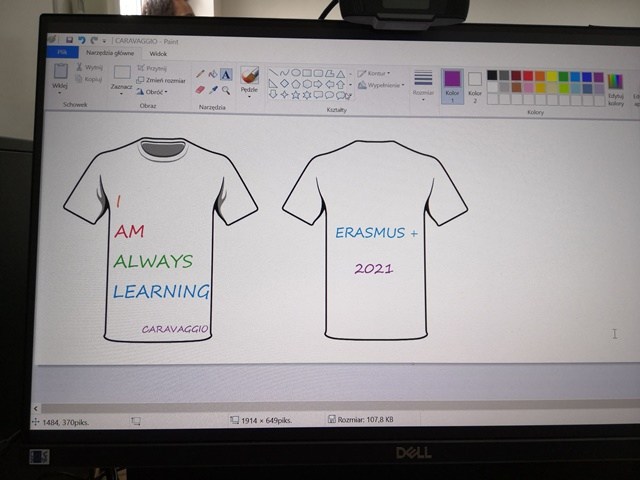The height and width of the screenshot is (480, 640).
Task: Pick the red color swatch
Action: pyautogui.click(x=528, y=76)
